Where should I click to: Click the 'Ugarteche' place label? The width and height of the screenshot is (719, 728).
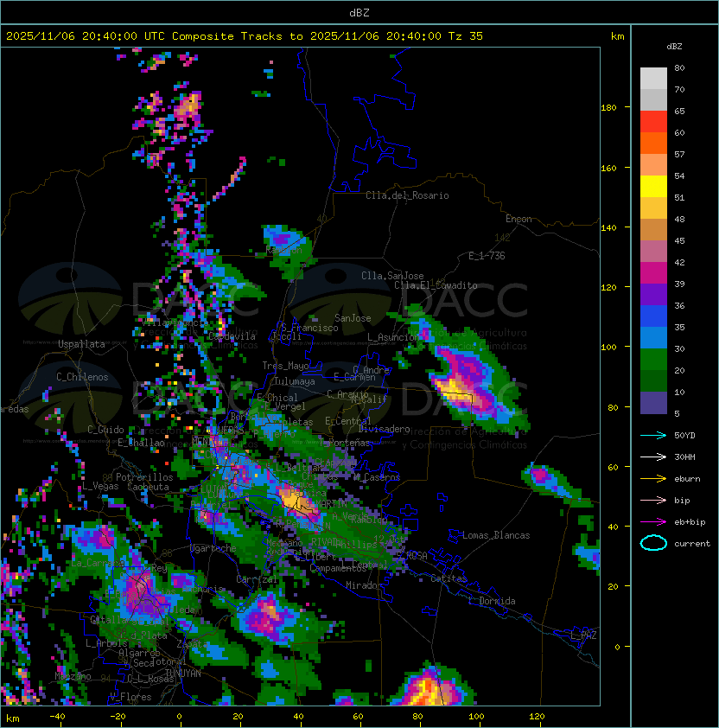click(213, 548)
